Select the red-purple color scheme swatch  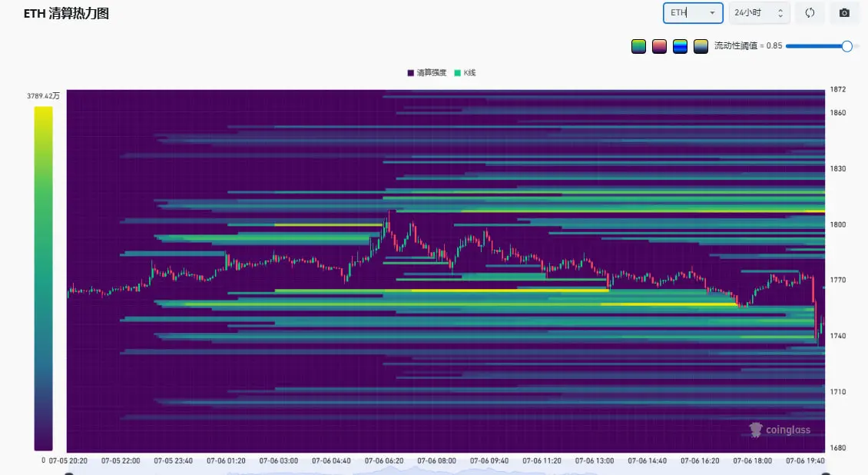coord(659,46)
